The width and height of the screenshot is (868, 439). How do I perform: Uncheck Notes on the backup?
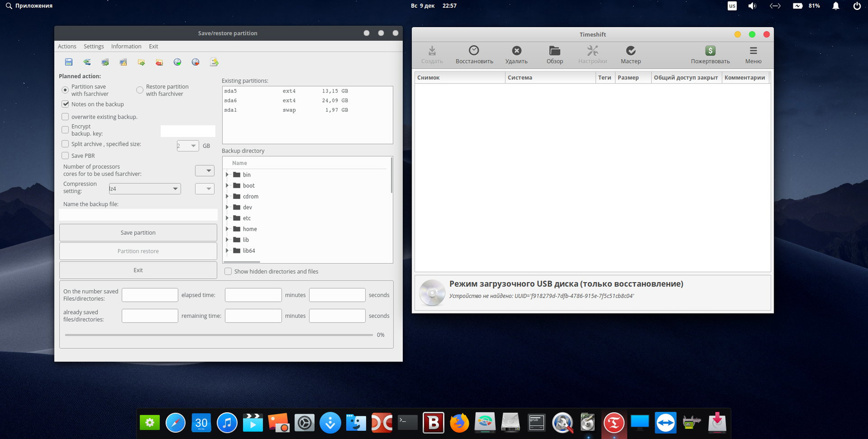point(65,104)
